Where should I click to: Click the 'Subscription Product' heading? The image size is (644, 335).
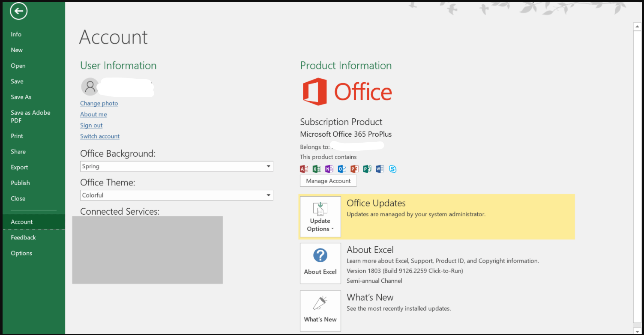(341, 122)
